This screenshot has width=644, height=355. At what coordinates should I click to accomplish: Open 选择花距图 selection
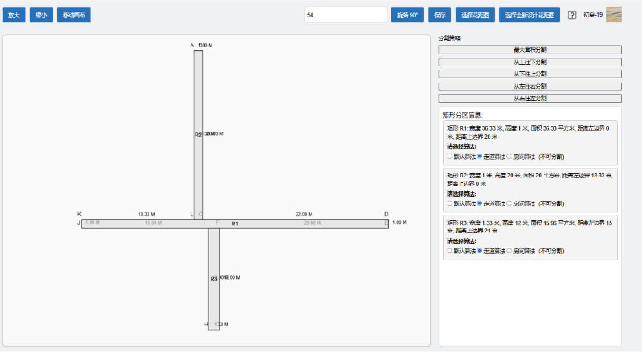point(475,15)
